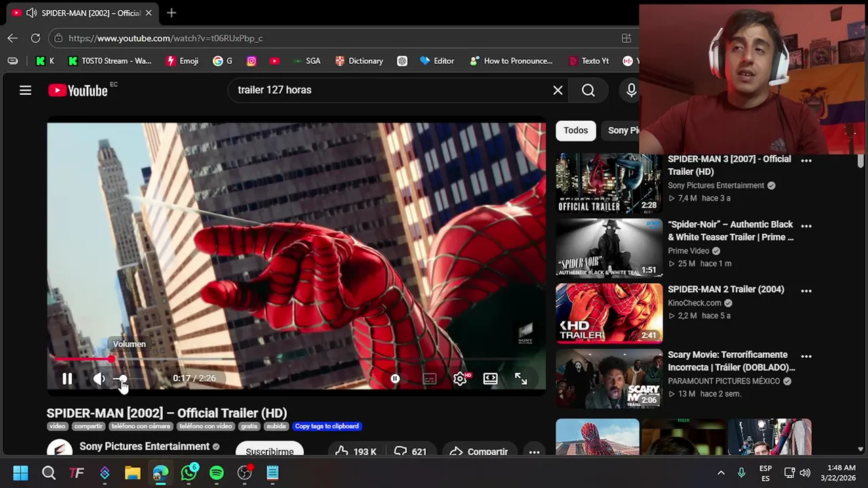
Task: Open Windows Start menu
Action: [x=20, y=472]
